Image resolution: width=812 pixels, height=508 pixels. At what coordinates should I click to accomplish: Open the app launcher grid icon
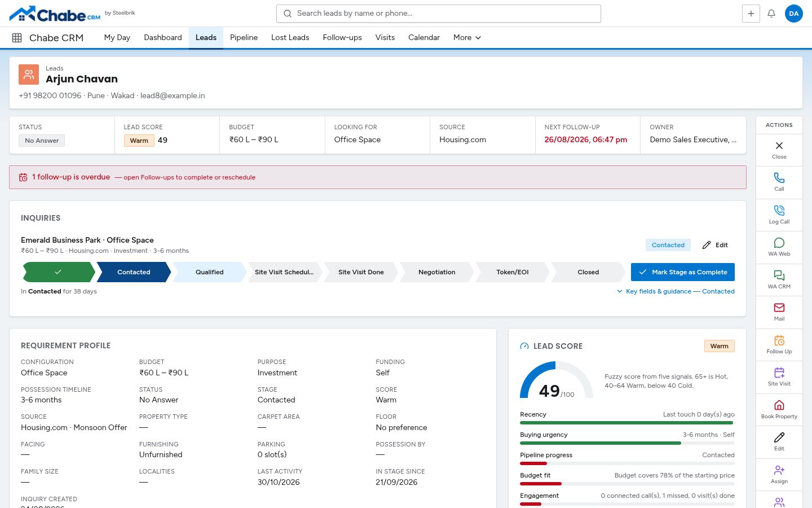point(17,38)
